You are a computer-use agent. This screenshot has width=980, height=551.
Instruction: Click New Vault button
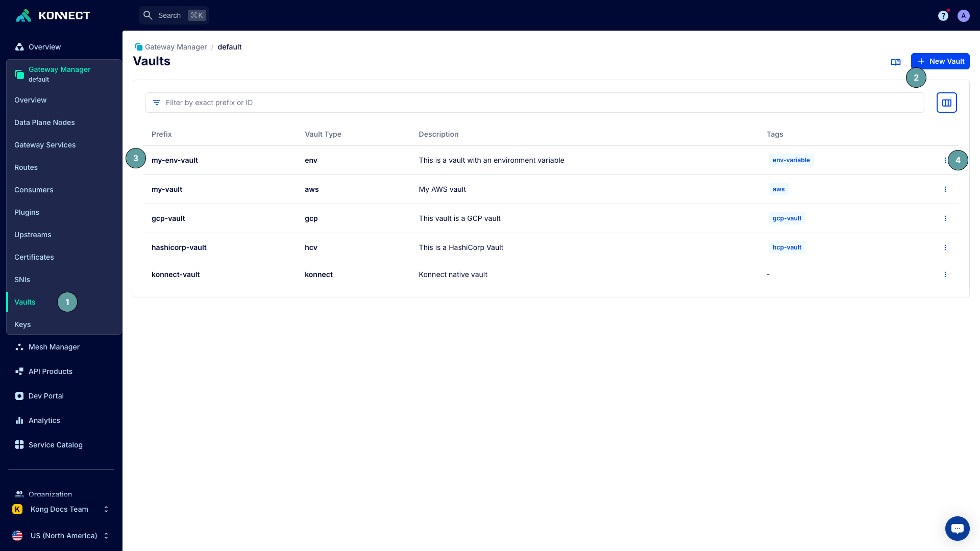click(940, 61)
